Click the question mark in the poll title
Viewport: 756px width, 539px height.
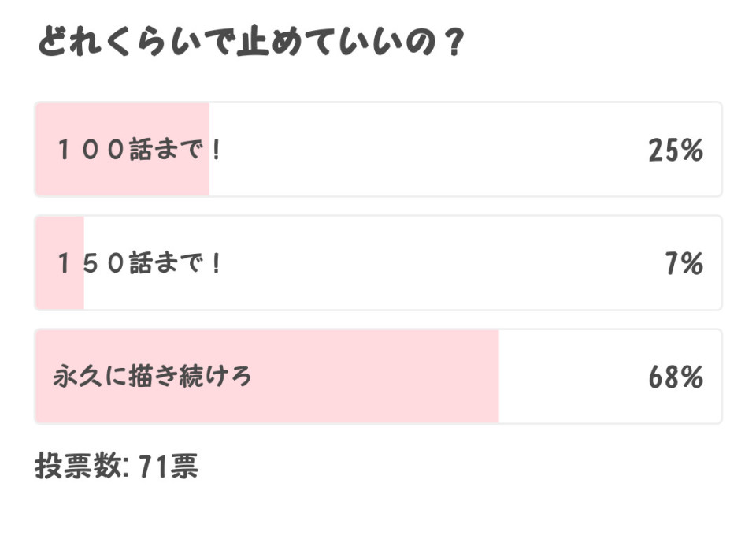click(454, 43)
